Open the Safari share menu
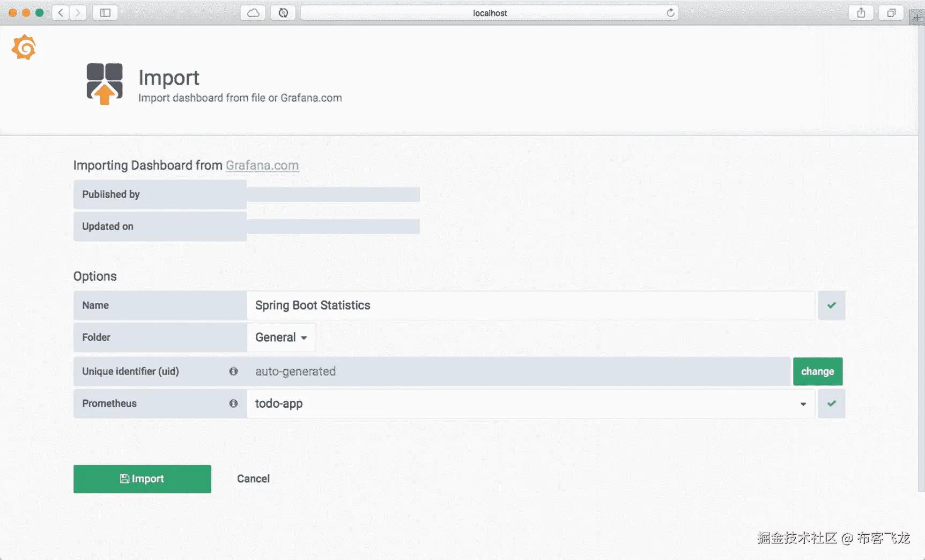This screenshot has height=560, width=925. (861, 13)
